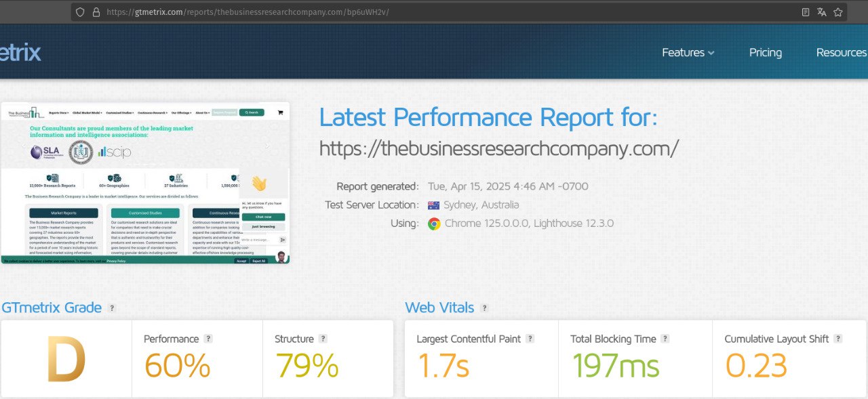Click help icon beside GTmetrix Grade
Viewport: 868px width, 399px height.
pyautogui.click(x=112, y=308)
